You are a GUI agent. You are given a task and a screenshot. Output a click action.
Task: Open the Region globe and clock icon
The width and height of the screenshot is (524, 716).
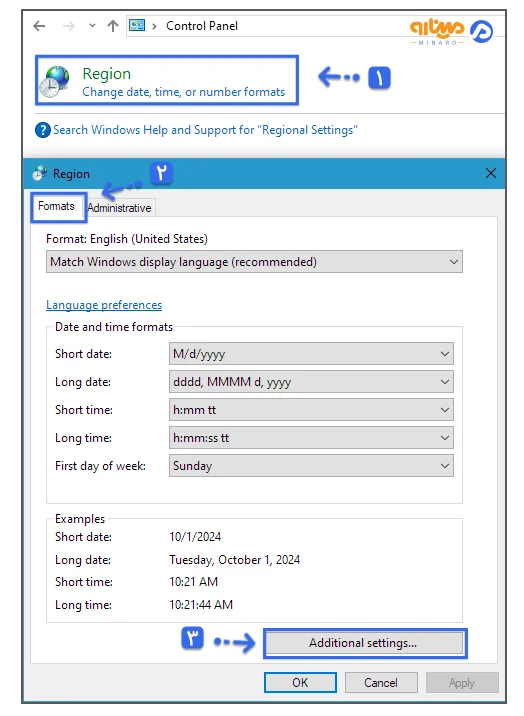point(54,81)
